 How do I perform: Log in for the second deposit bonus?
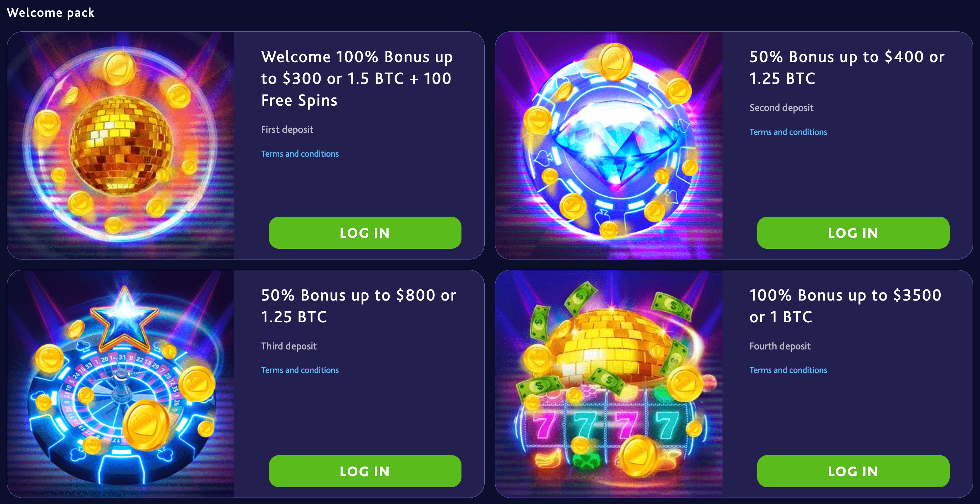tap(853, 233)
